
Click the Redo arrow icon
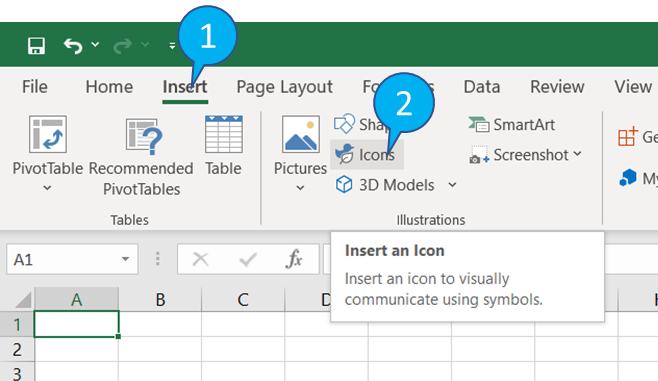tap(123, 45)
